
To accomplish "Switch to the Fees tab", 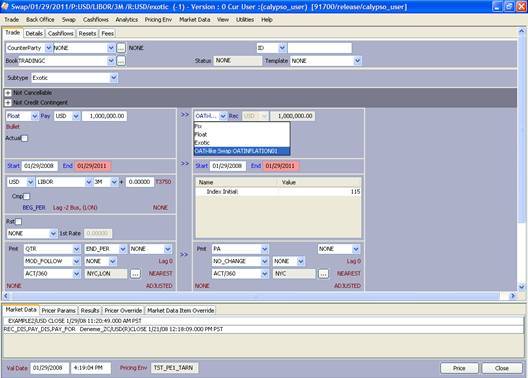I will (x=107, y=33).
